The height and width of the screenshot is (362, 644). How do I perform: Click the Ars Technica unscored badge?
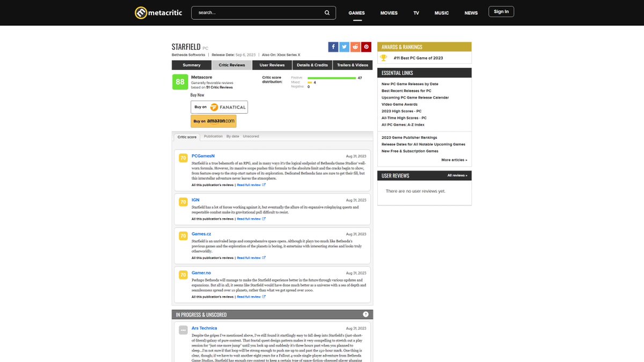pos(182,330)
